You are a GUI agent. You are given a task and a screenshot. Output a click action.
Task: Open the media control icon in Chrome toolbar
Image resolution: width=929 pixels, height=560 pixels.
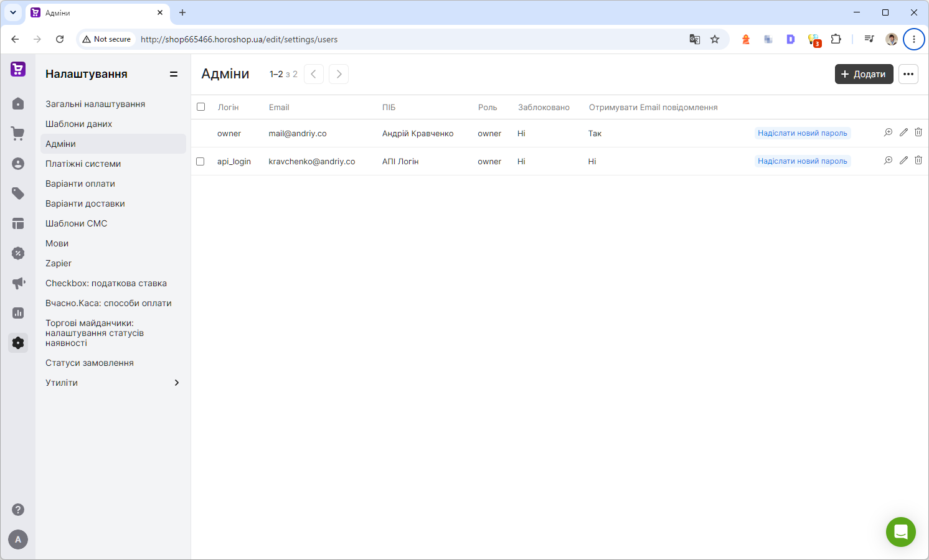[x=869, y=39]
